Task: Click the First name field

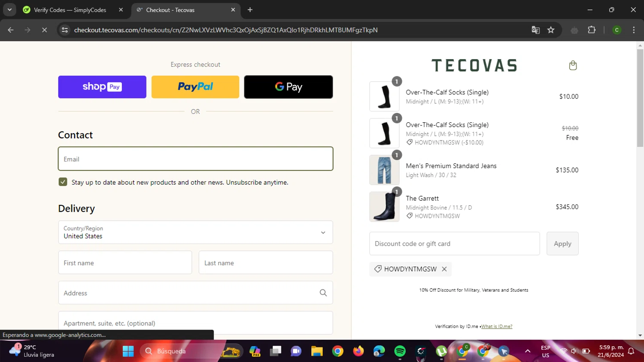Action: click(x=125, y=262)
